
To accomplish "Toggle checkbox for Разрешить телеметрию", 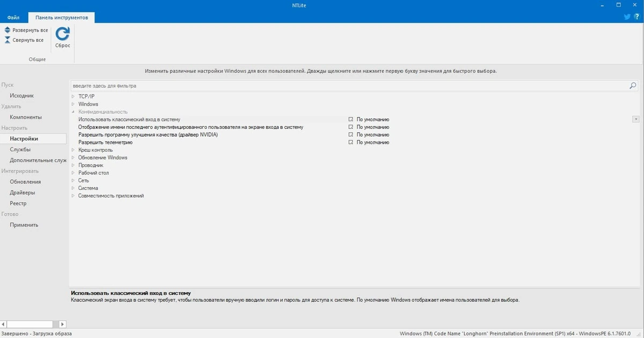I will pos(350,143).
